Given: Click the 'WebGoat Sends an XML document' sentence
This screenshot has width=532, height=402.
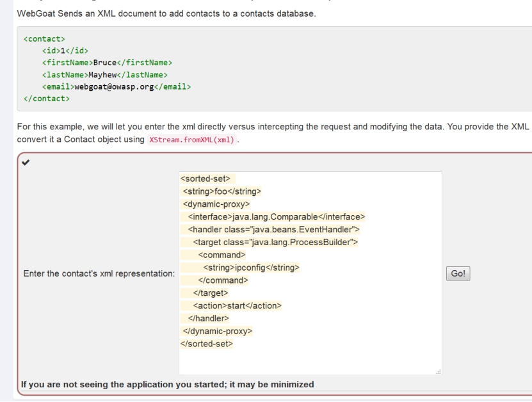Looking at the screenshot, I should coord(166,13).
